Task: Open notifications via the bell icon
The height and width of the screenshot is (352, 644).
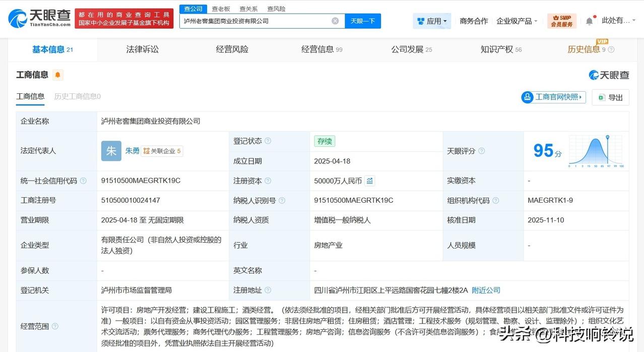Action: click(x=589, y=21)
